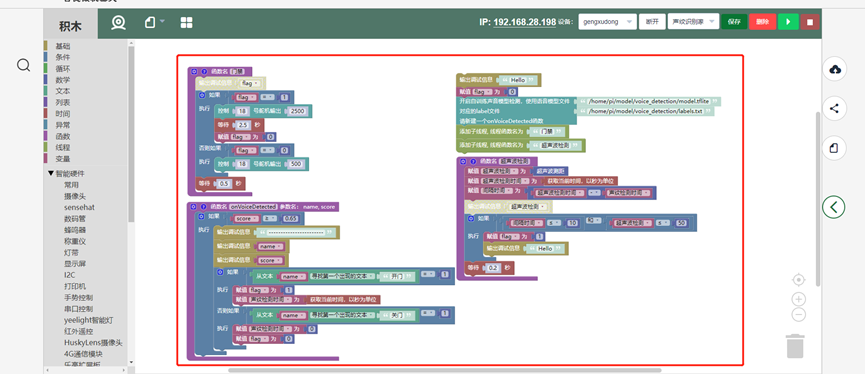Click the red 删除 delete button

click(762, 22)
